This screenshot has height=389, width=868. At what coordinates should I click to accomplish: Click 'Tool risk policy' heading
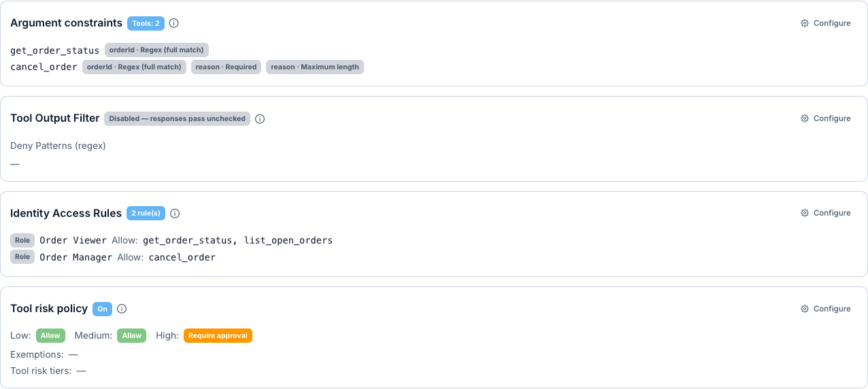coord(49,309)
